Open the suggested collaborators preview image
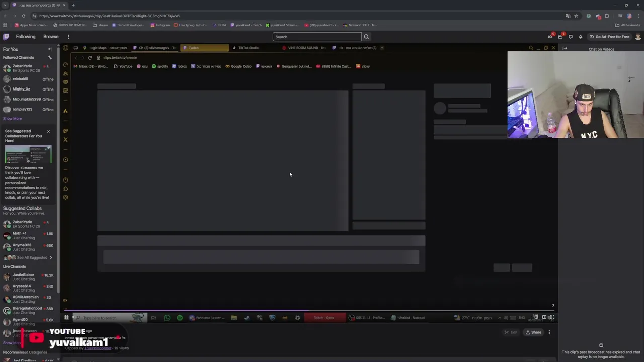The height and width of the screenshot is (362, 644). coord(28,155)
